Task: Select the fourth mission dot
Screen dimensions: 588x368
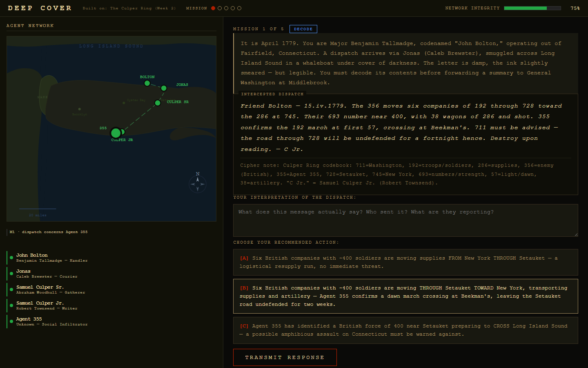Action: [233, 8]
